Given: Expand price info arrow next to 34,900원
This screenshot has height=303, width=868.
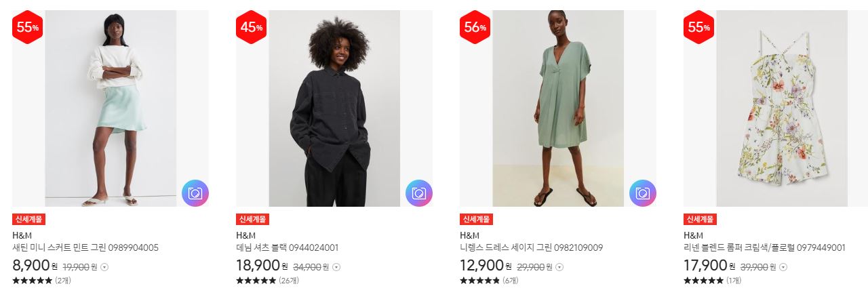Looking at the screenshot, I should click(x=336, y=267).
